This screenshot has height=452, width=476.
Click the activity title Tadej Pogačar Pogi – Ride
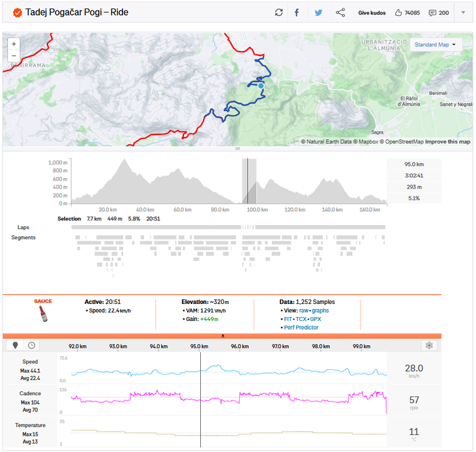(x=76, y=12)
